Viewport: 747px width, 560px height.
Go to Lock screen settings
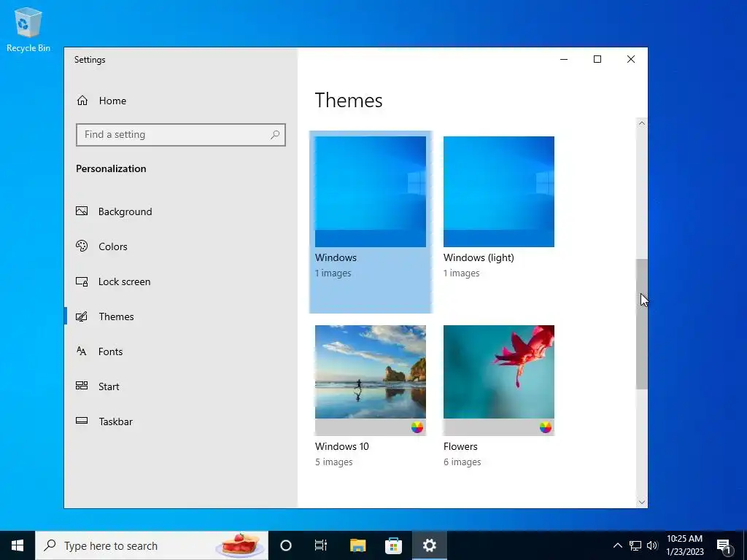click(180, 281)
